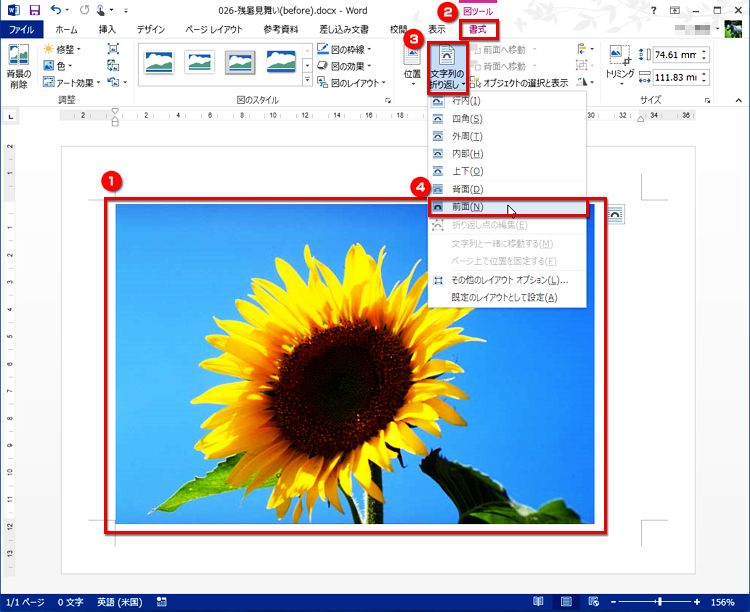
Task: Switch to the デザイン tab
Action: click(x=151, y=29)
